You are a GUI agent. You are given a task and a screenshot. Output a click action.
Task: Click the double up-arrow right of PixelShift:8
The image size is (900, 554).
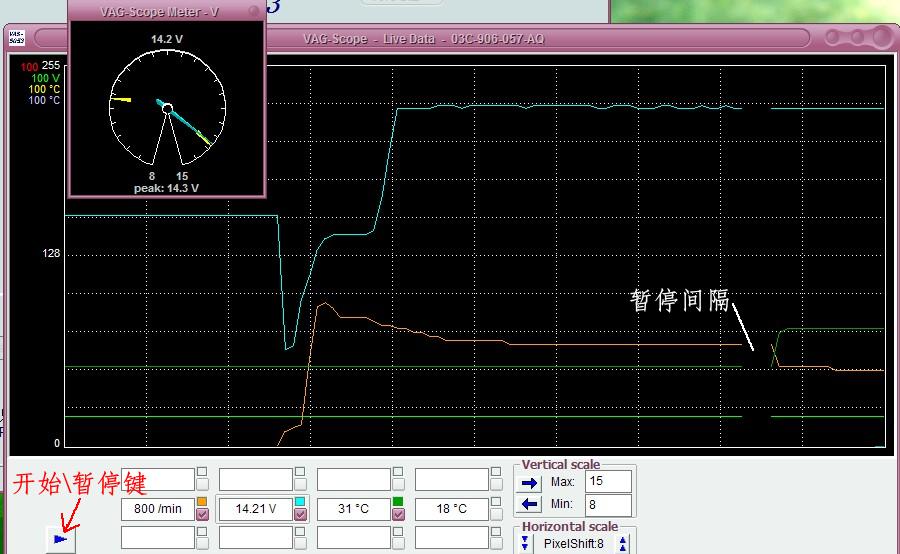pos(622,543)
